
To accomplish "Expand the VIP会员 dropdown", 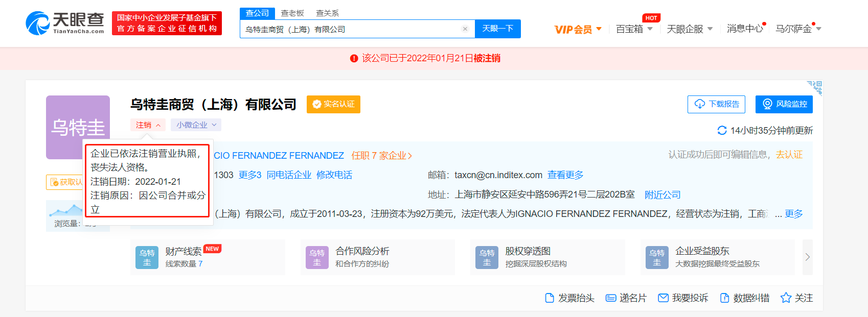I will tap(578, 29).
